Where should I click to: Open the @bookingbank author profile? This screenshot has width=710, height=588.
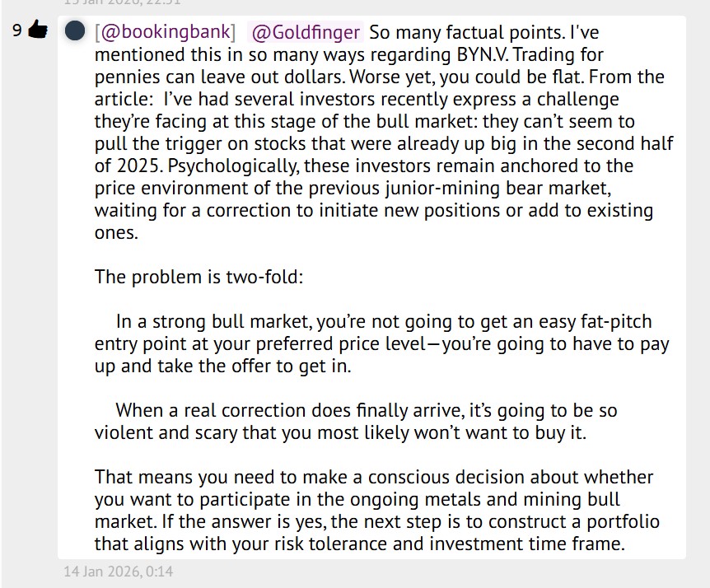(165, 32)
